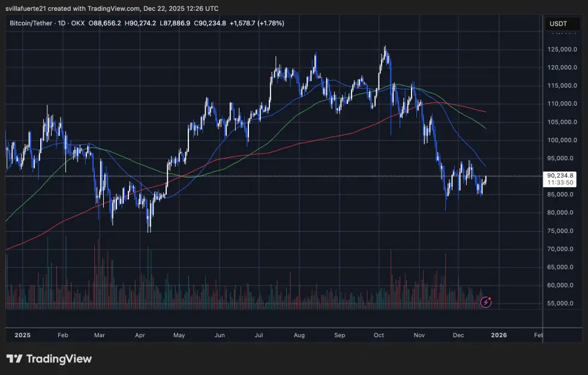
Task: Click the Oct month label on time axis
Action: click(379, 335)
